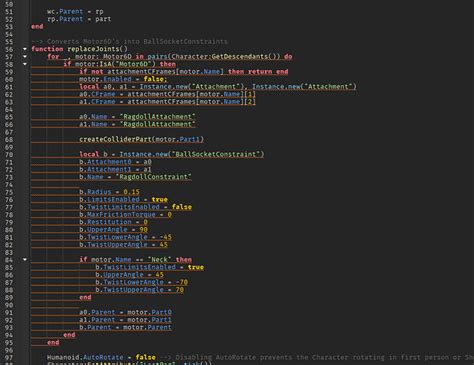Viewport: 474px width, 365px height.
Task: Click Humanoid.AutoRotate on line 97
Action: pos(85,357)
